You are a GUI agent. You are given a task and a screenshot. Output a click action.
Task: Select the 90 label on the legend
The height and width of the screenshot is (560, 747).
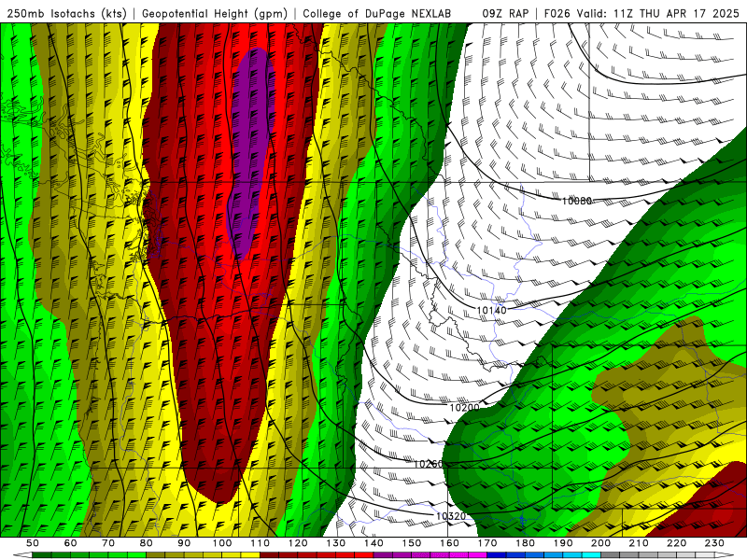(x=184, y=543)
